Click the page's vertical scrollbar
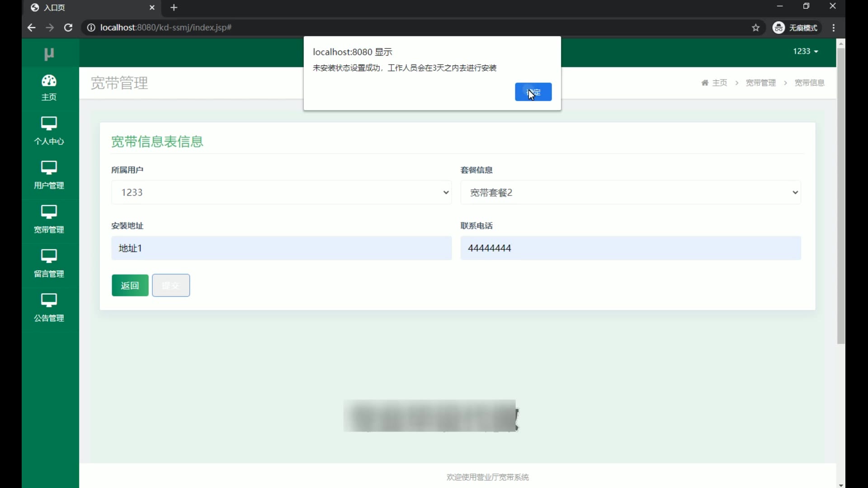The height and width of the screenshot is (488, 868). tap(840, 194)
